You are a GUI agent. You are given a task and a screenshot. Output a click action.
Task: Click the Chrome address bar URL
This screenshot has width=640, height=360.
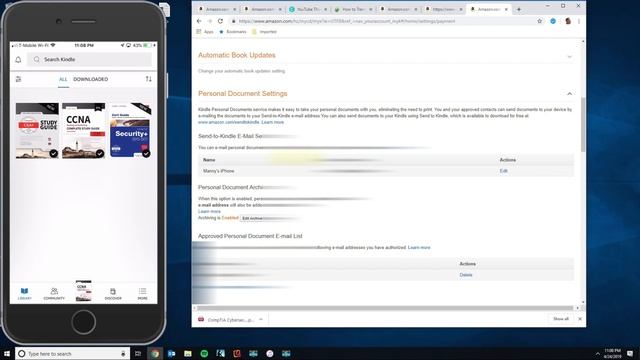[x=347, y=21]
